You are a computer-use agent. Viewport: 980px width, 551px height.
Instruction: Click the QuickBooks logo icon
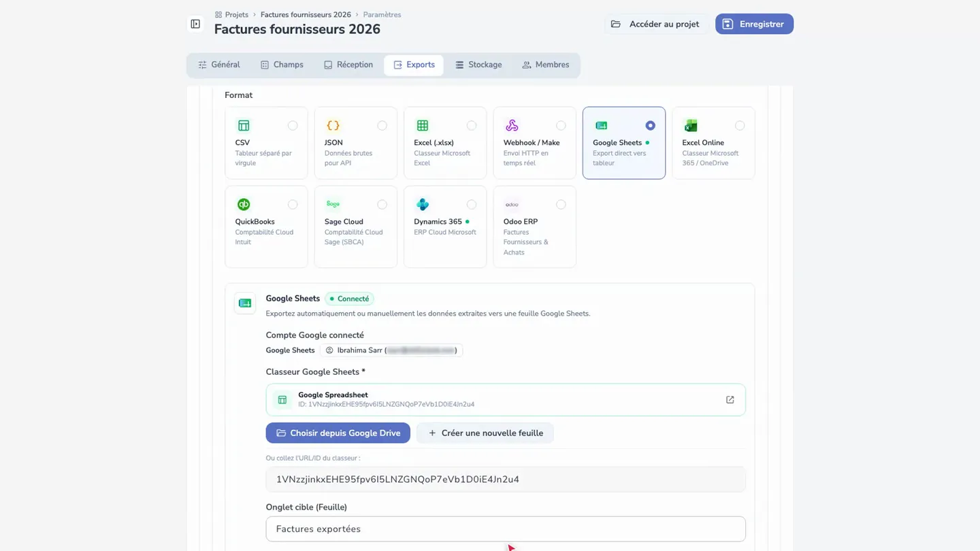pyautogui.click(x=244, y=204)
